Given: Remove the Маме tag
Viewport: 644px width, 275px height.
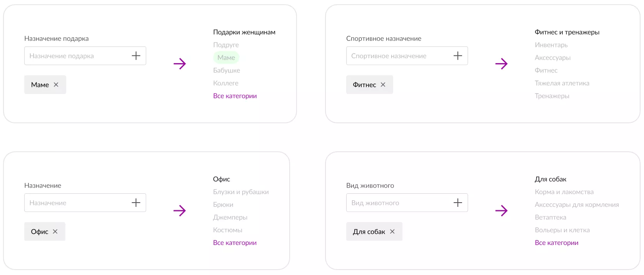Looking at the screenshot, I should tap(56, 85).
